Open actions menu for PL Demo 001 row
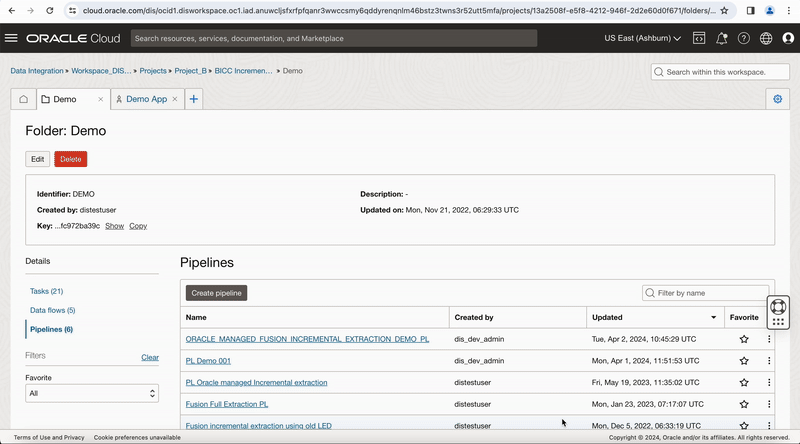This screenshot has width=800, height=444. pos(769,361)
